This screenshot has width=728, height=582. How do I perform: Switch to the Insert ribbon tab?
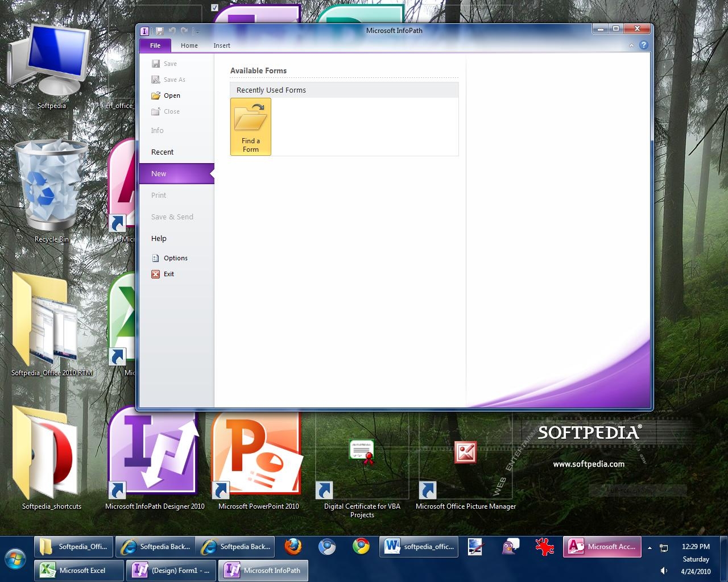click(222, 45)
